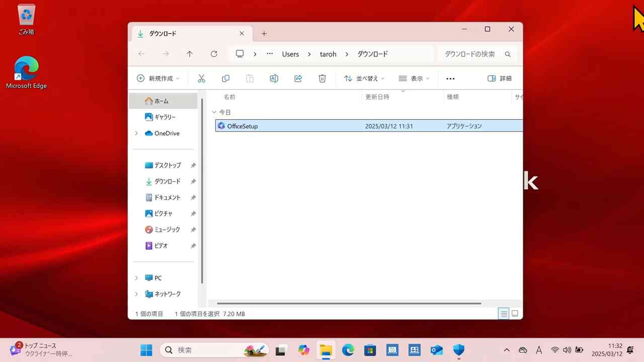The image size is (644, 362).
Task: Navigate to taroh in the address breadcrumb
Action: 328,54
